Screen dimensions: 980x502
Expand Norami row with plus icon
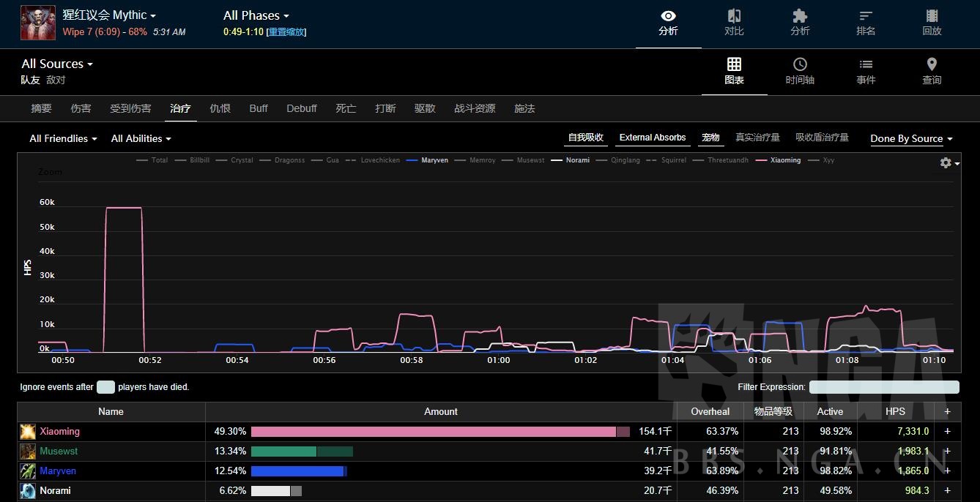click(947, 491)
